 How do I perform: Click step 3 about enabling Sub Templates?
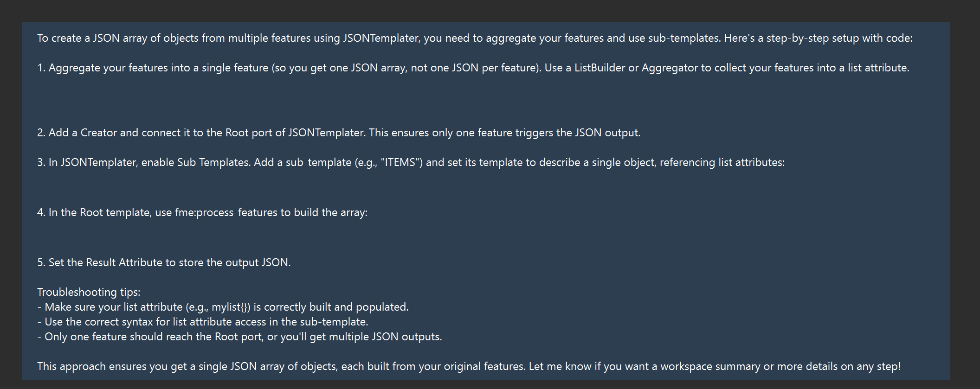(x=411, y=162)
